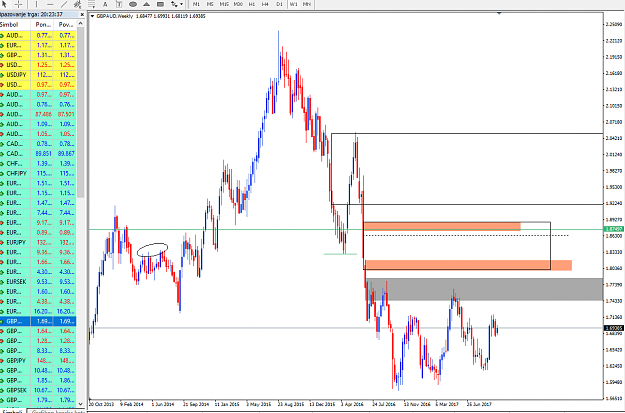
Task: Click the 'Pov...' ask column header
Action: [x=65, y=25]
